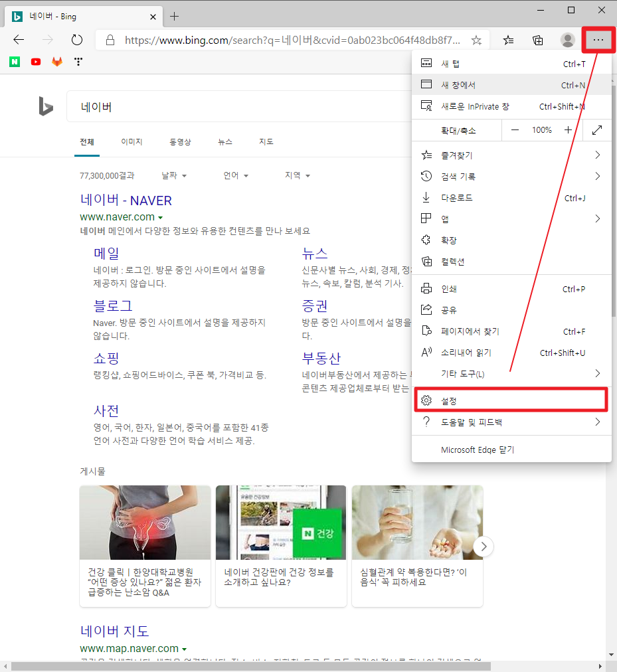Expand 앱 submenu
The image size is (617, 672).
(511, 218)
